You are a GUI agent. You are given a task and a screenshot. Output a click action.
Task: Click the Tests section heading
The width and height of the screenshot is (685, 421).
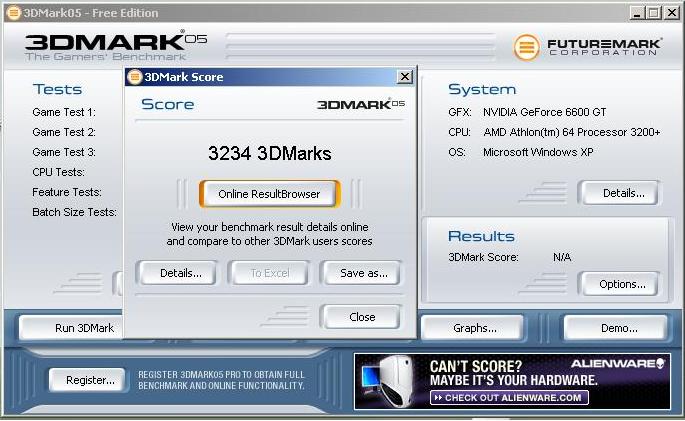(x=57, y=90)
